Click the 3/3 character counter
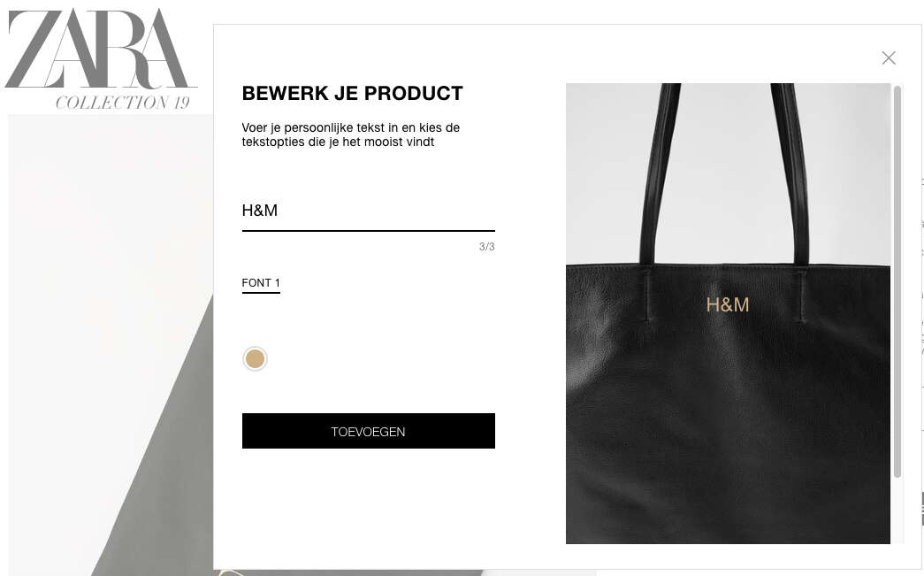The image size is (924, 576). (486, 247)
